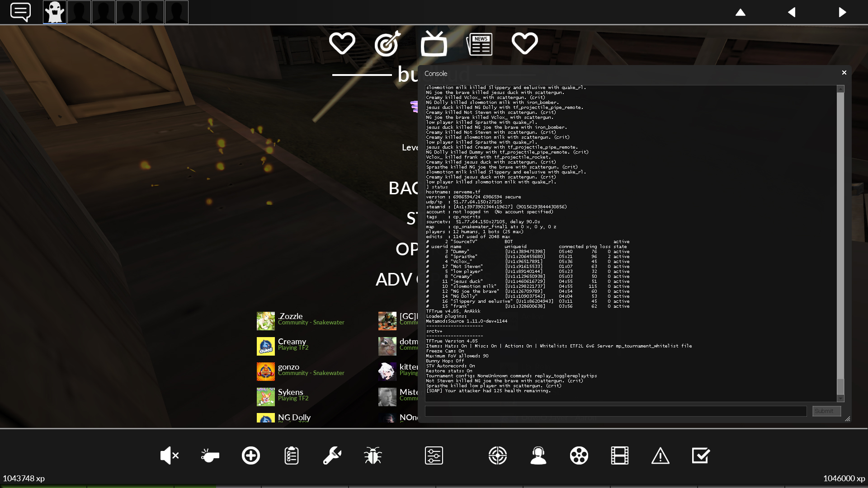Viewport: 868px width, 488px height.
Task: Click gonzo's avatar picture
Action: point(266,372)
